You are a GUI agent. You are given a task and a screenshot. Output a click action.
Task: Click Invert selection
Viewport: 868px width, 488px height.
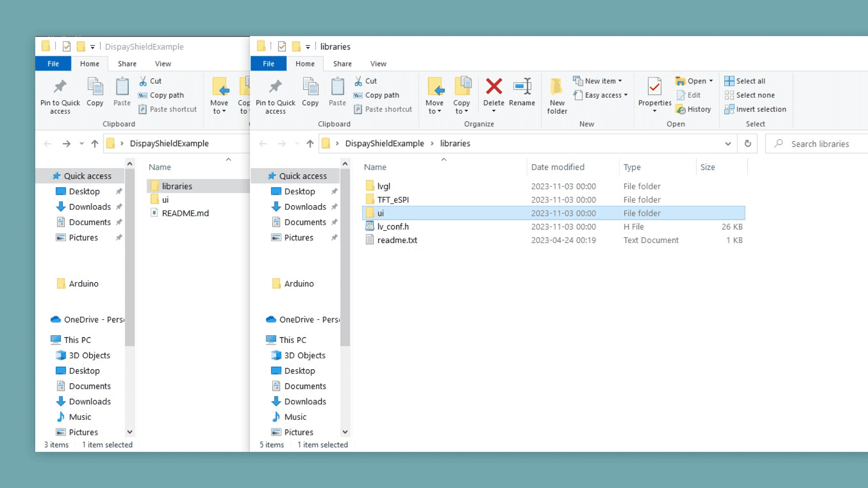[755, 109]
